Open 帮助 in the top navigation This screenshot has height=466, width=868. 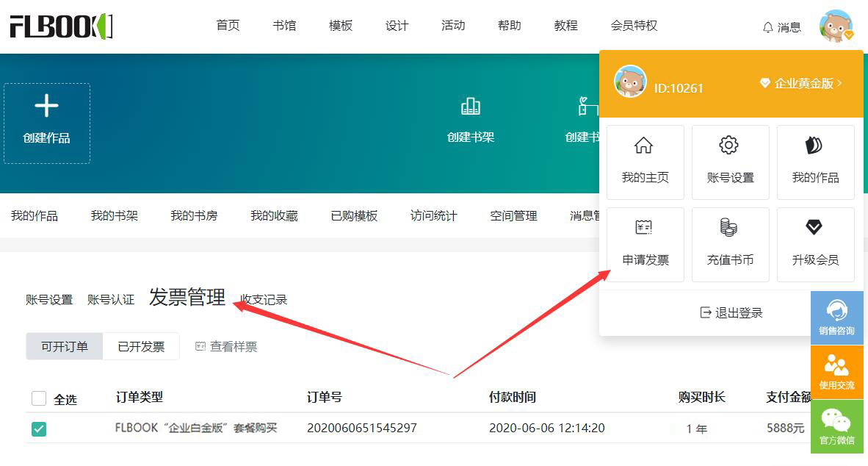click(510, 26)
